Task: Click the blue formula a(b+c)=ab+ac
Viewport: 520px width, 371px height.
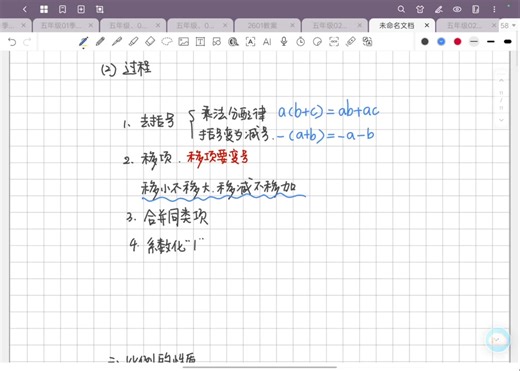Action: click(x=329, y=110)
